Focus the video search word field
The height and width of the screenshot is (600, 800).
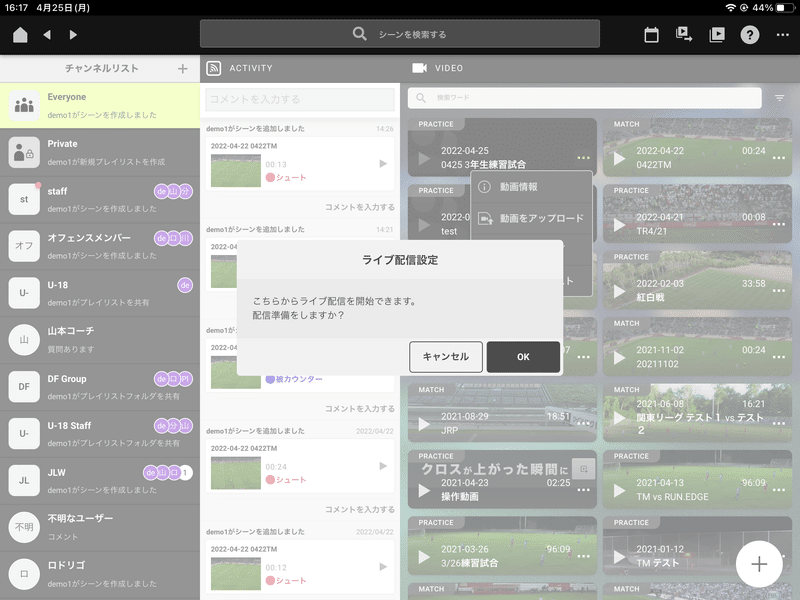click(585, 97)
